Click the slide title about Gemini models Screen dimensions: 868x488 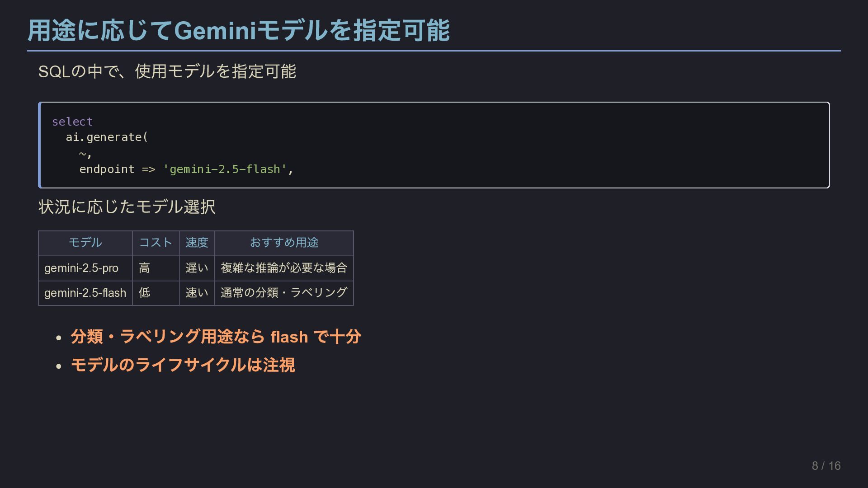238,31
